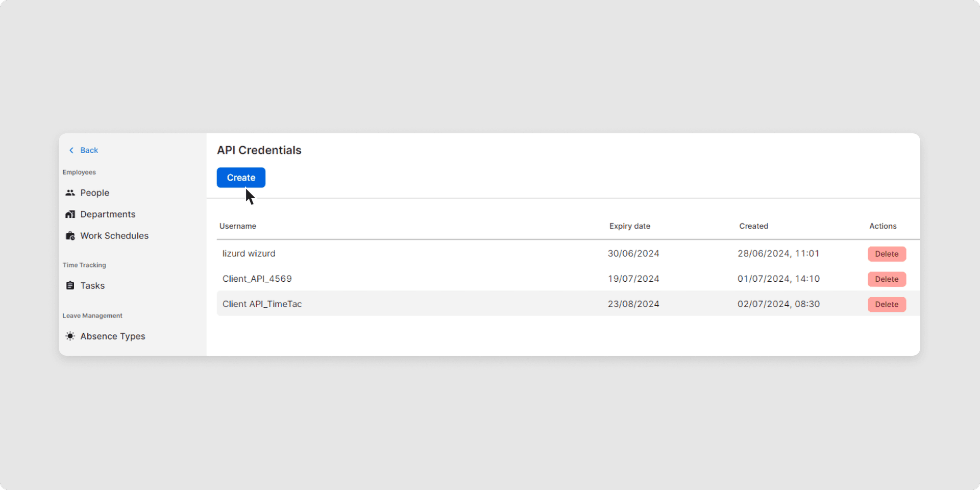Open the People menu label

(94, 193)
